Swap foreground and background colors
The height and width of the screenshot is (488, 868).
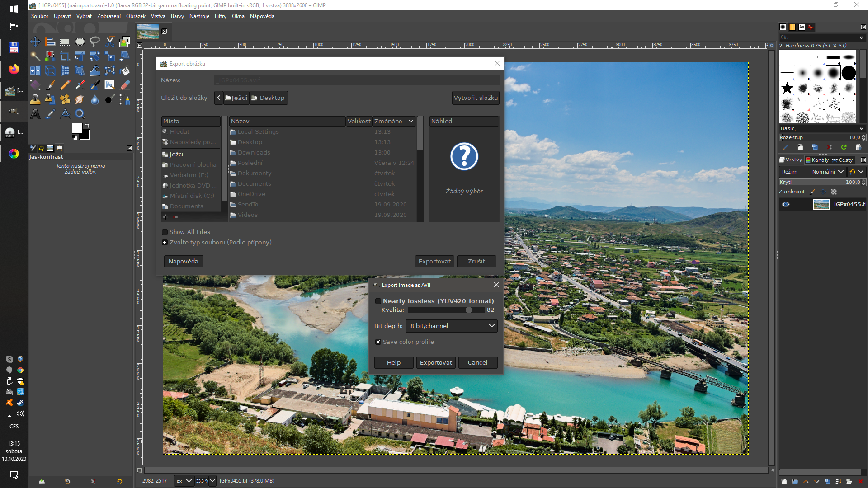pos(87,126)
